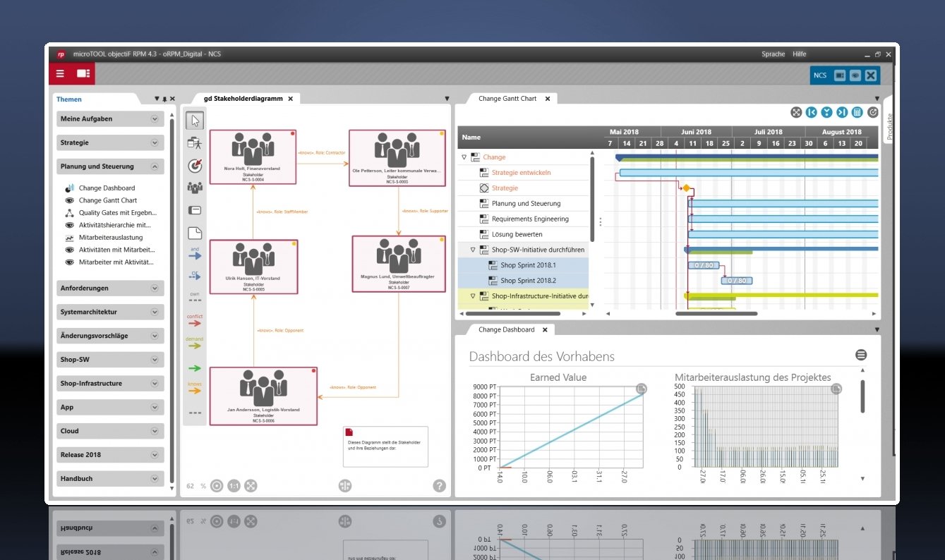Click the panel layout icon beside the hamburger menu
Viewport: 945px width, 560px height.
tap(83, 73)
